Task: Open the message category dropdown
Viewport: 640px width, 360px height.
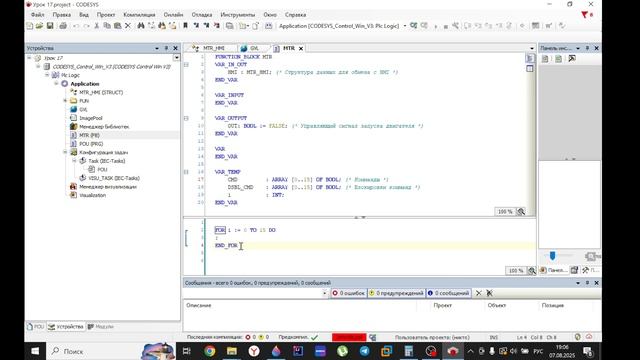Action: (x=325, y=293)
